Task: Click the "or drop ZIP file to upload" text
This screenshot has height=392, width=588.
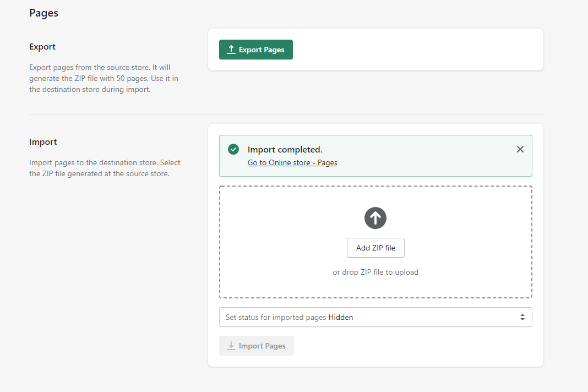Action: click(375, 272)
